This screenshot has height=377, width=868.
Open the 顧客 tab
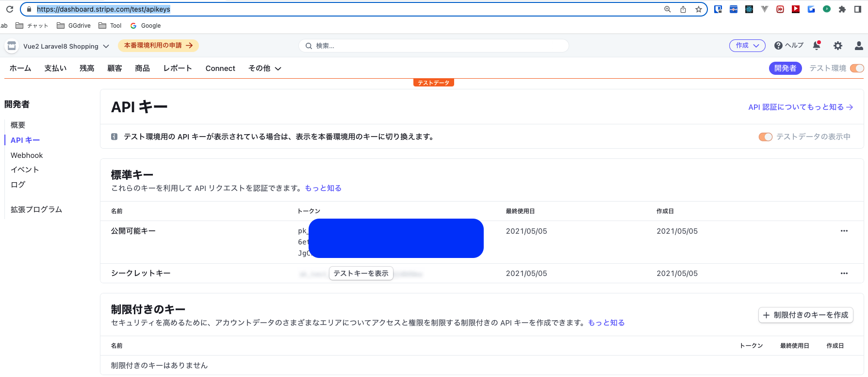(115, 69)
